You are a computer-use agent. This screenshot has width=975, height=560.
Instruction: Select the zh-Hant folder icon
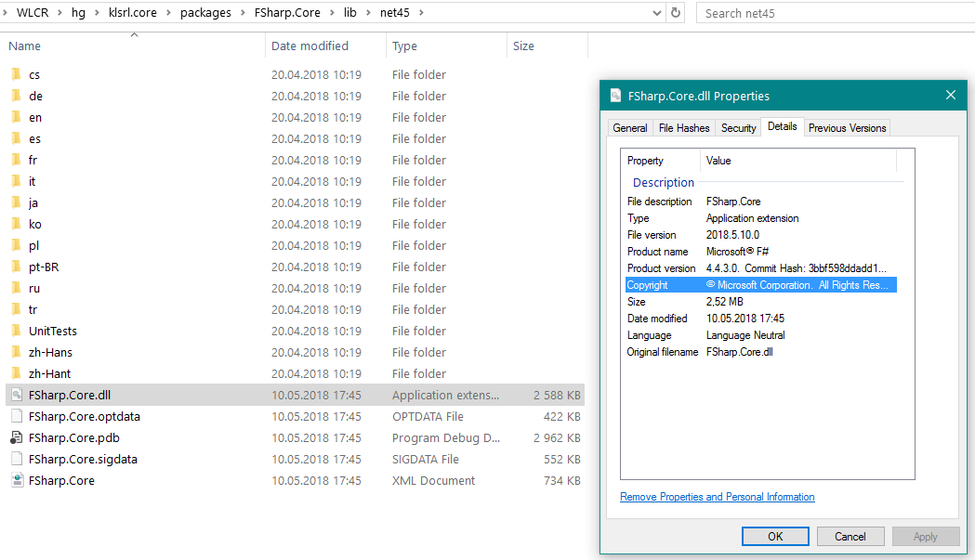[x=17, y=373]
